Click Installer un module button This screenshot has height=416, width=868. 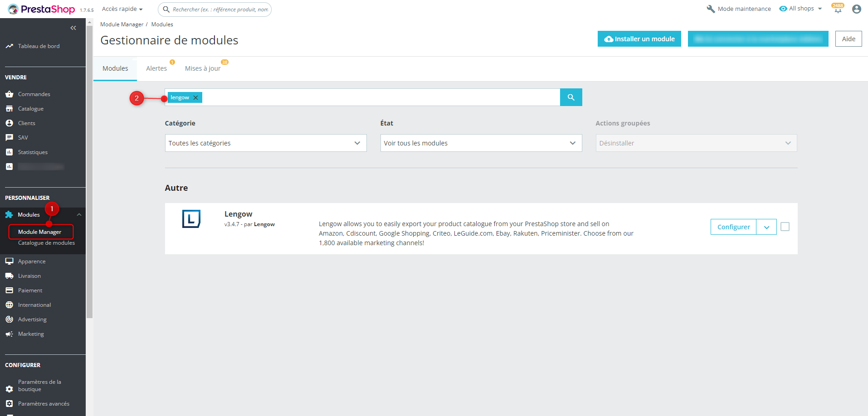[x=639, y=39]
